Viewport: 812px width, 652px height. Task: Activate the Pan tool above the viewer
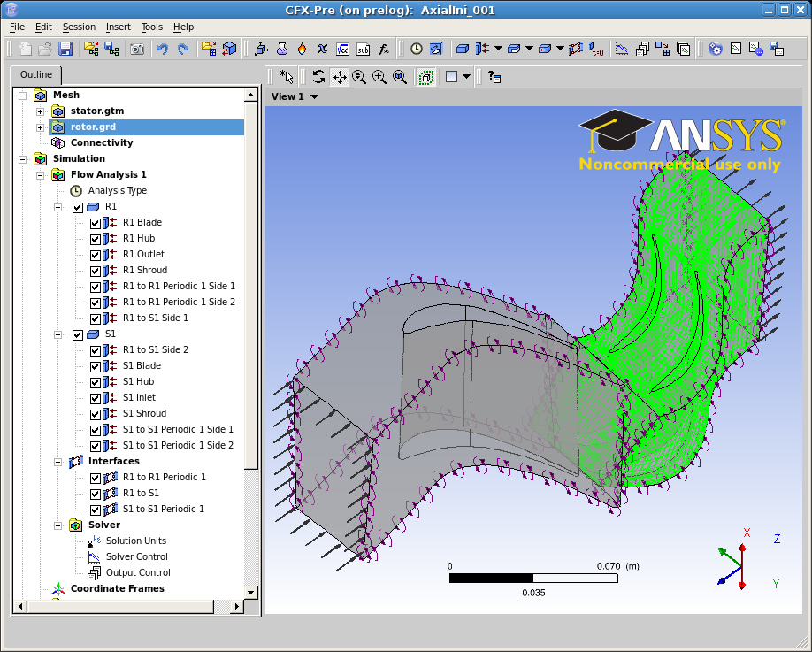coord(341,77)
